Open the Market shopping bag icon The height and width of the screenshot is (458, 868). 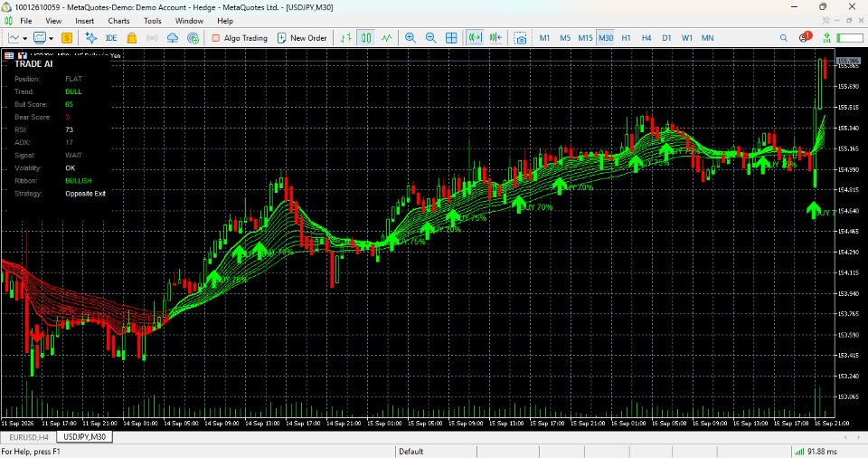pyautogui.click(x=132, y=38)
